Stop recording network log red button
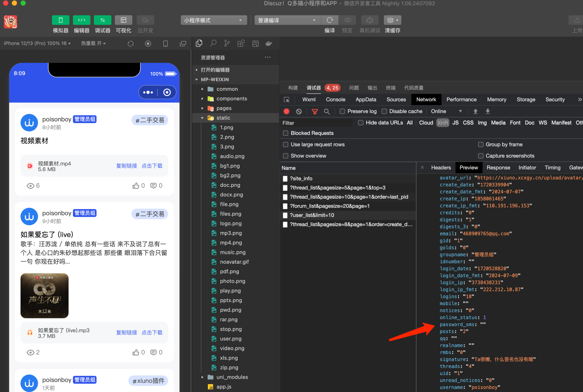 tap(286, 111)
